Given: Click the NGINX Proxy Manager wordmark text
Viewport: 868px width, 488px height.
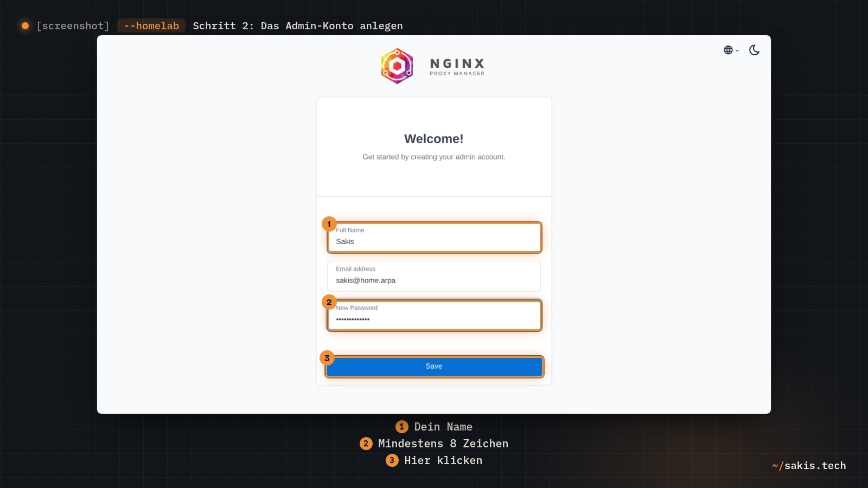Looking at the screenshot, I should point(457,67).
